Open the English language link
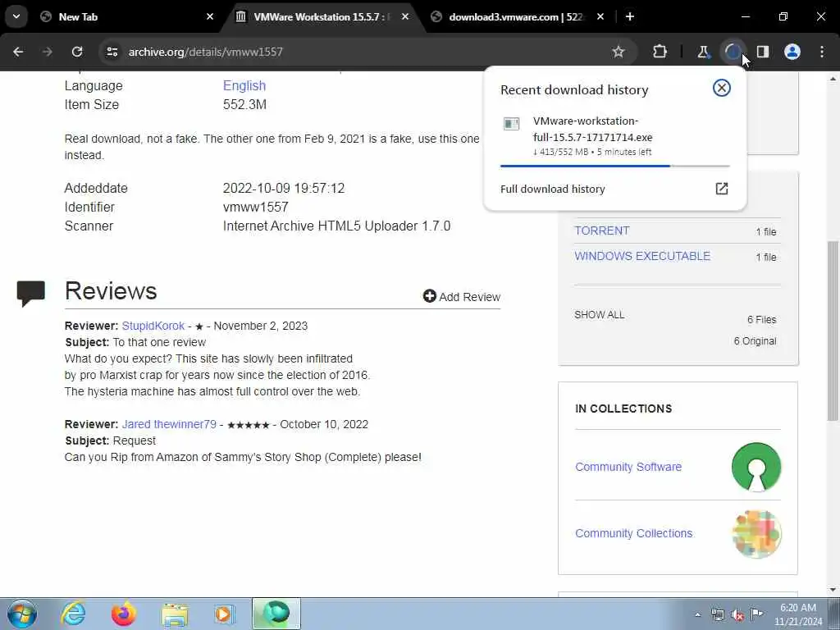This screenshot has height=630, width=840. pyautogui.click(x=244, y=85)
